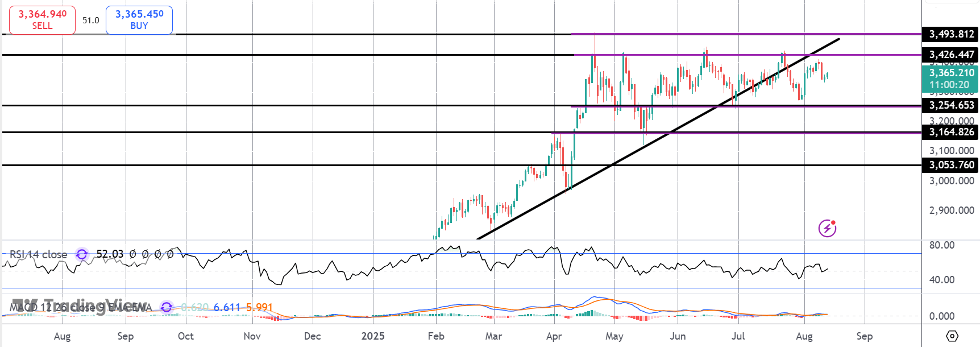This screenshot has height=347, width=980.
Task: Select the ascending black trendline
Action: 658,139
